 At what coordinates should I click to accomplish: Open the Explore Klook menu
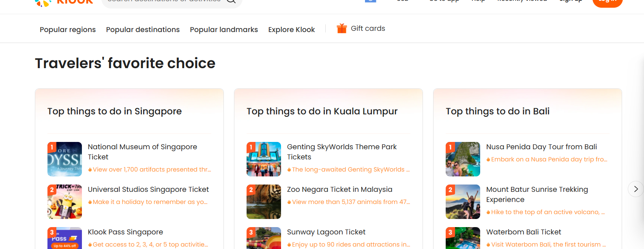[x=291, y=30]
